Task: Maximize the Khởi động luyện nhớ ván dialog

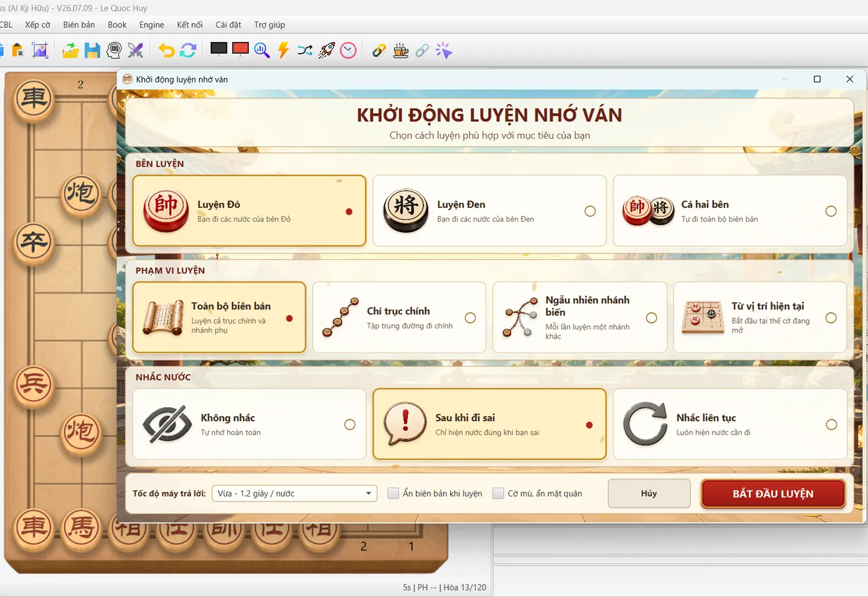Action: point(817,79)
